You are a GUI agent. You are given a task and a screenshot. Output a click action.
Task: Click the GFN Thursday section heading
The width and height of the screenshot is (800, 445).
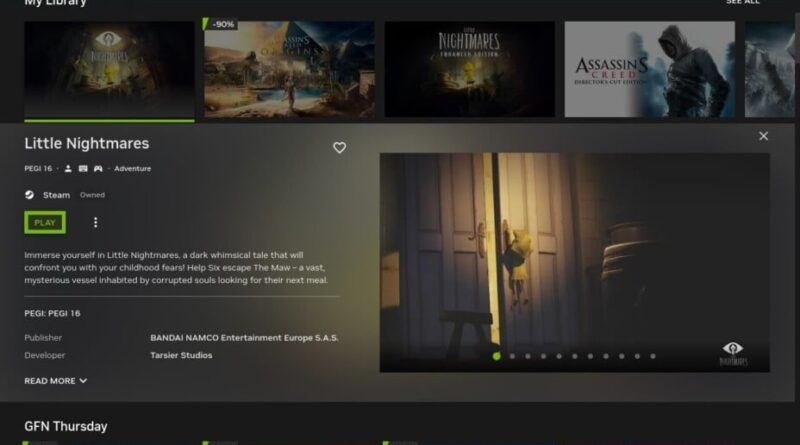tap(66, 426)
